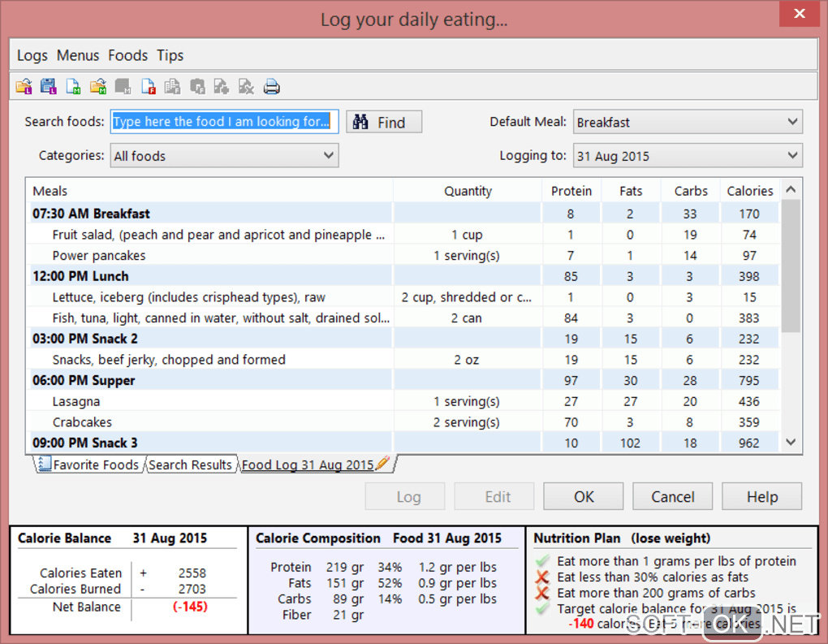
Task: Click the Open Menu folder icon
Action: (98, 86)
